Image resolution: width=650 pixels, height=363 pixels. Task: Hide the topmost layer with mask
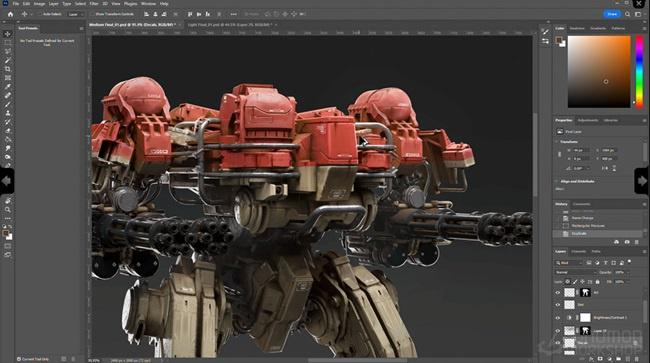(x=558, y=293)
